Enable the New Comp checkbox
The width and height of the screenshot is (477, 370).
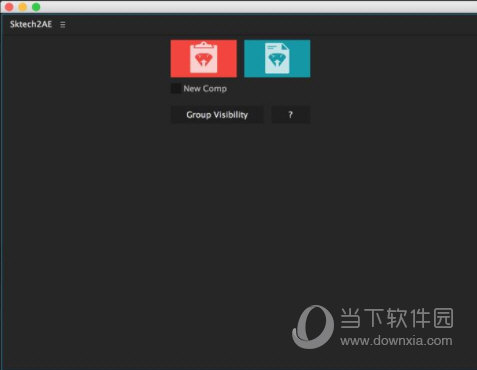(x=176, y=89)
